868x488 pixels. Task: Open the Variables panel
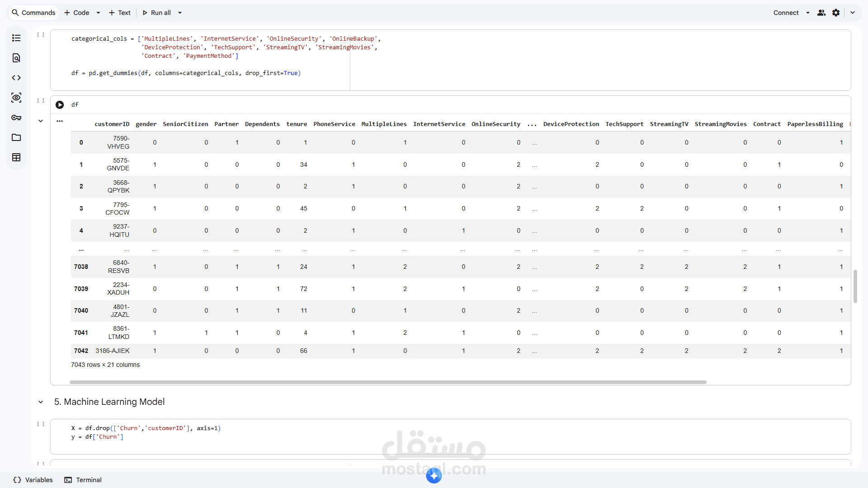[x=33, y=480]
